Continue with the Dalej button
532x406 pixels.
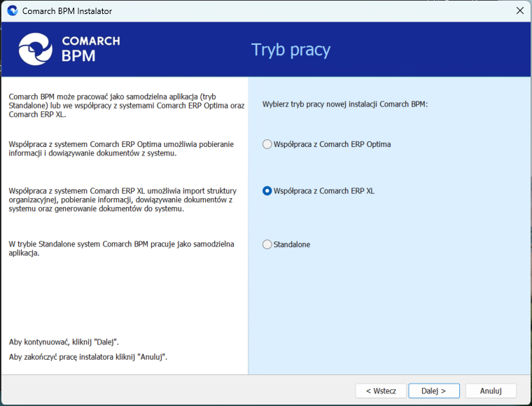click(x=434, y=391)
